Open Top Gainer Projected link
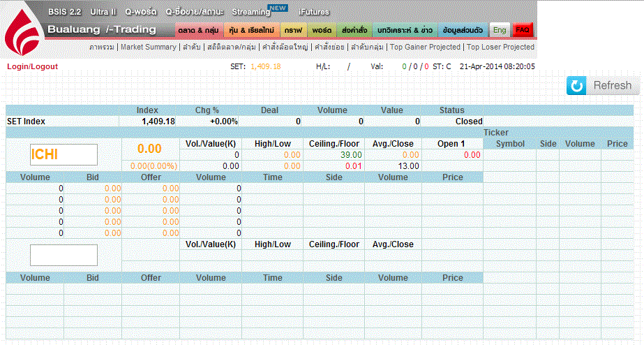 (425, 47)
